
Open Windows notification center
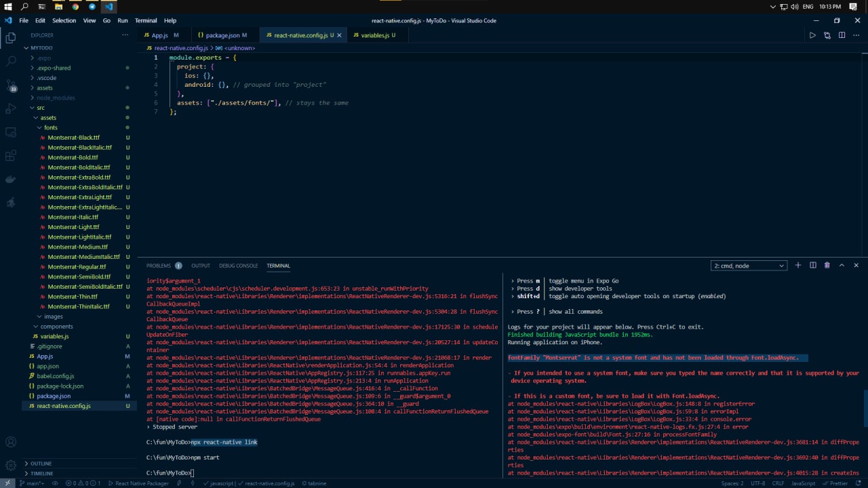(853, 7)
